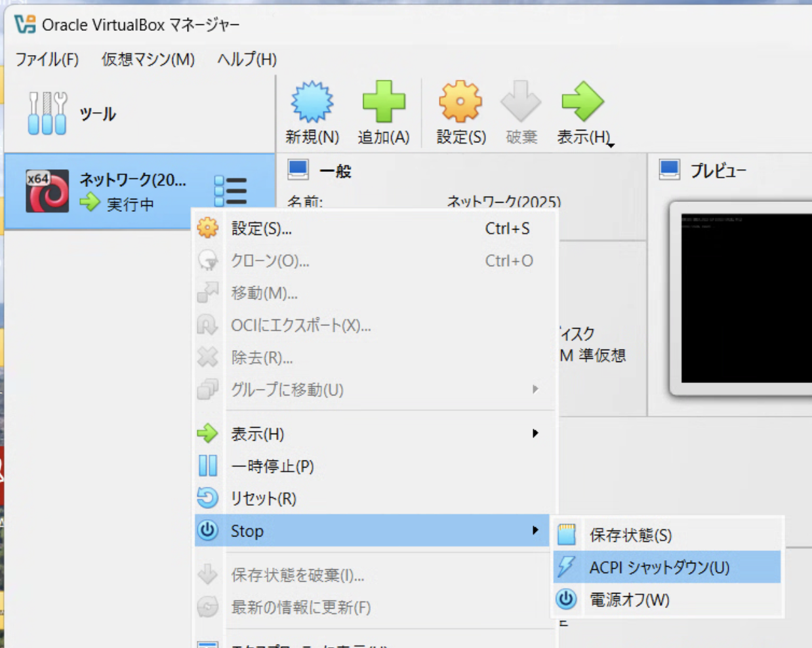Open 仮想マシン(M) menu

(148, 59)
